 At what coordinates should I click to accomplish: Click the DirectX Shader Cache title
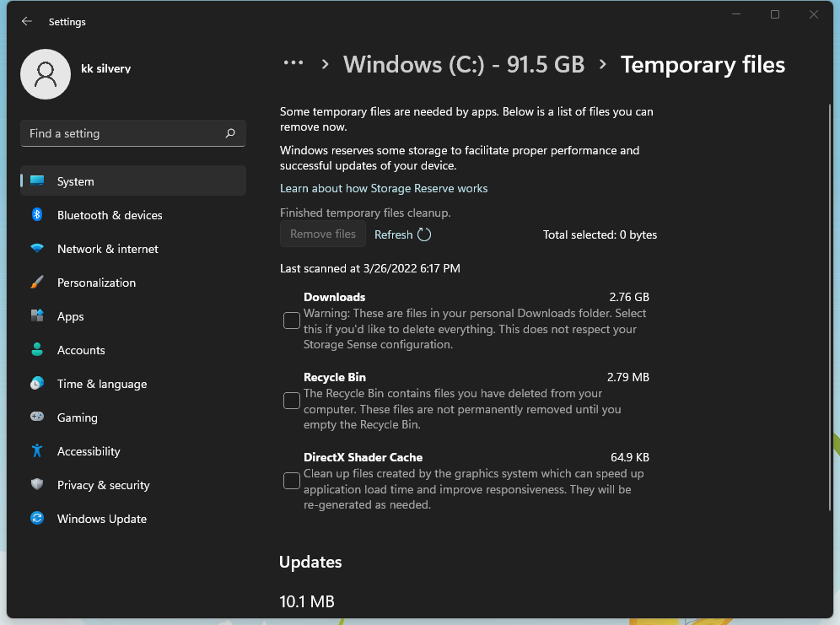tap(363, 457)
